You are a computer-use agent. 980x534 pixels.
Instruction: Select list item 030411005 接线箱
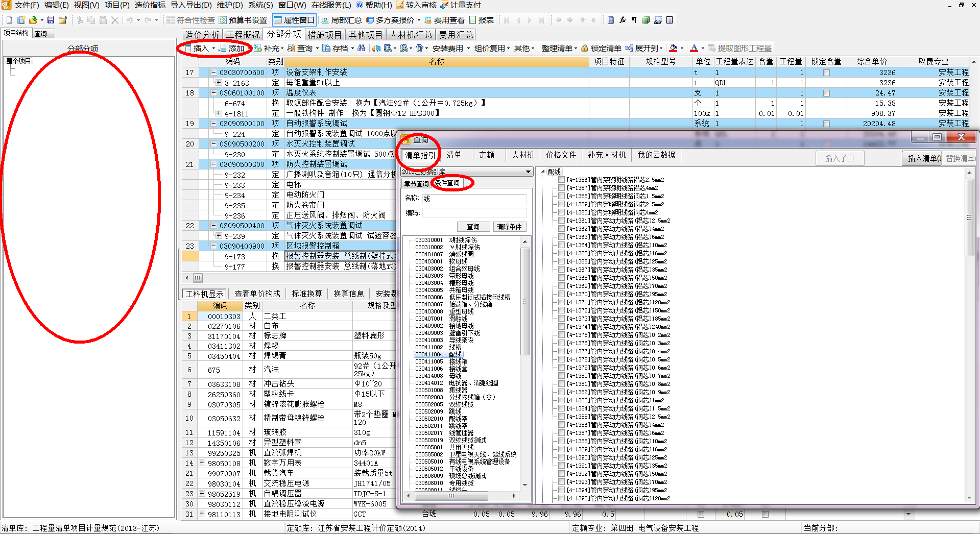pyautogui.click(x=441, y=361)
